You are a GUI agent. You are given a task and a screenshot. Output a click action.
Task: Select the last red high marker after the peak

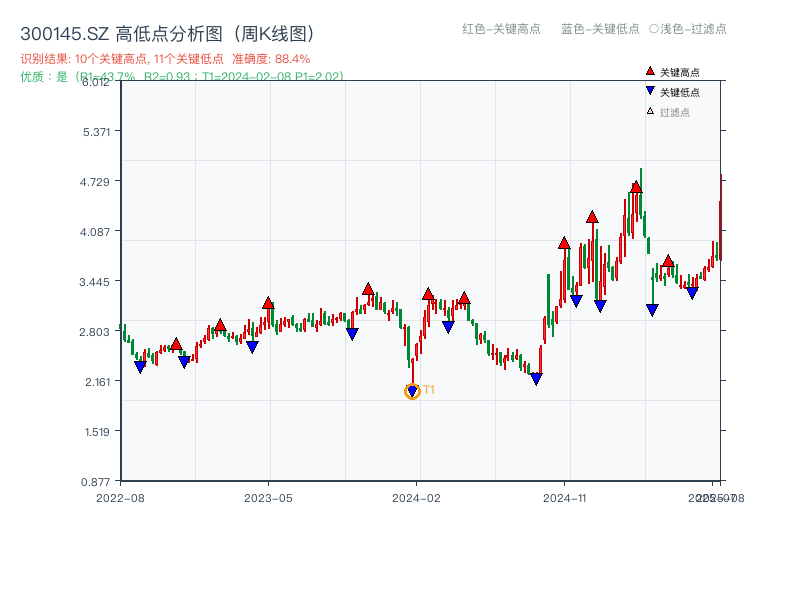pyautogui.click(x=668, y=261)
